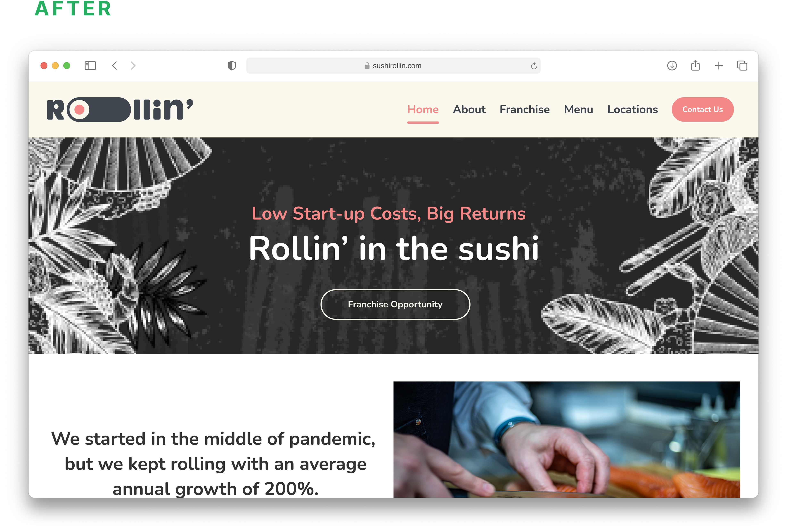787x532 pixels.
Task: Select the Home navigation item
Action: pyautogui.click(x=423, y=109)
